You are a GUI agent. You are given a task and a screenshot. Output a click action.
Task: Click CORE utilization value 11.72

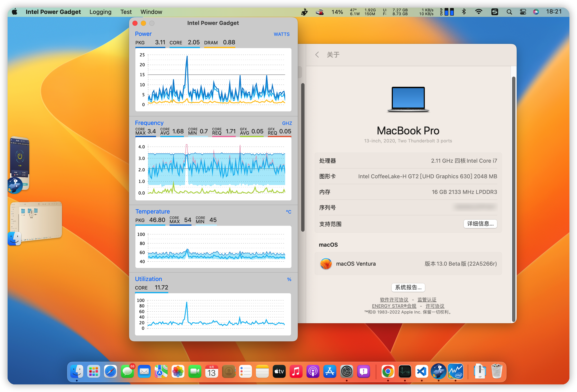(x=161, y=287)
